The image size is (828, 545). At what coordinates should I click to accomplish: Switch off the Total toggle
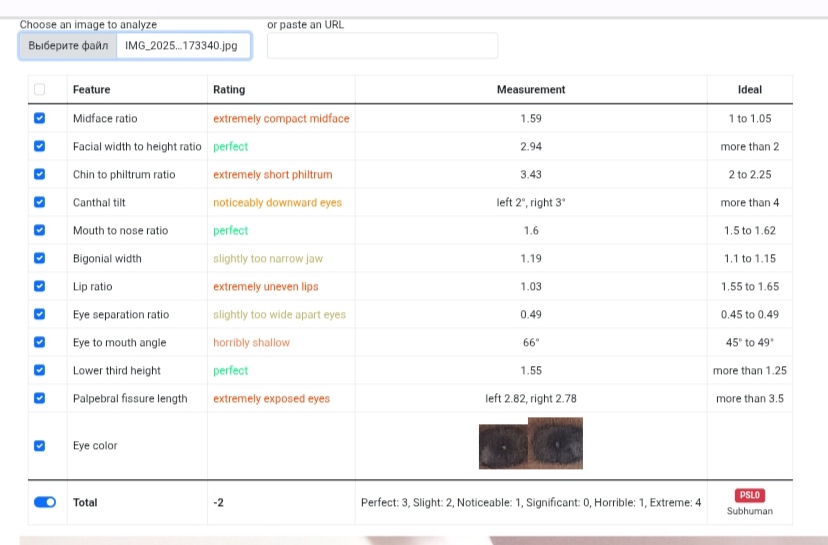click(45, 502)
